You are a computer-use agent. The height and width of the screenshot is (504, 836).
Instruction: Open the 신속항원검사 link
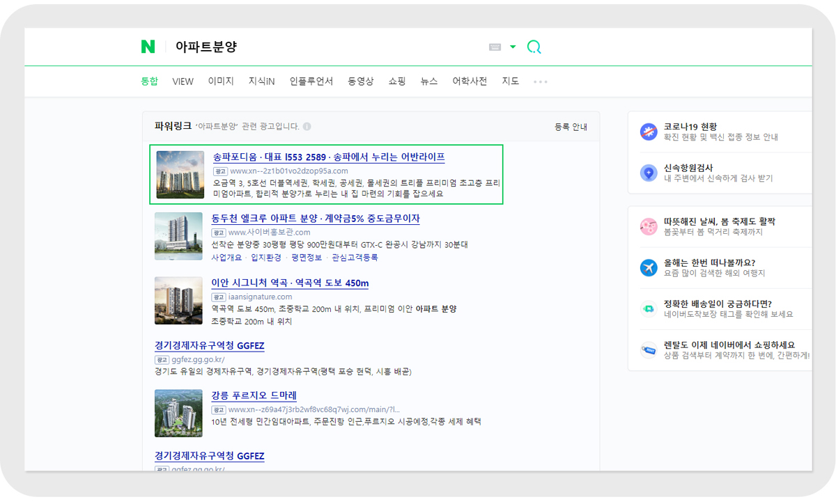688,168
